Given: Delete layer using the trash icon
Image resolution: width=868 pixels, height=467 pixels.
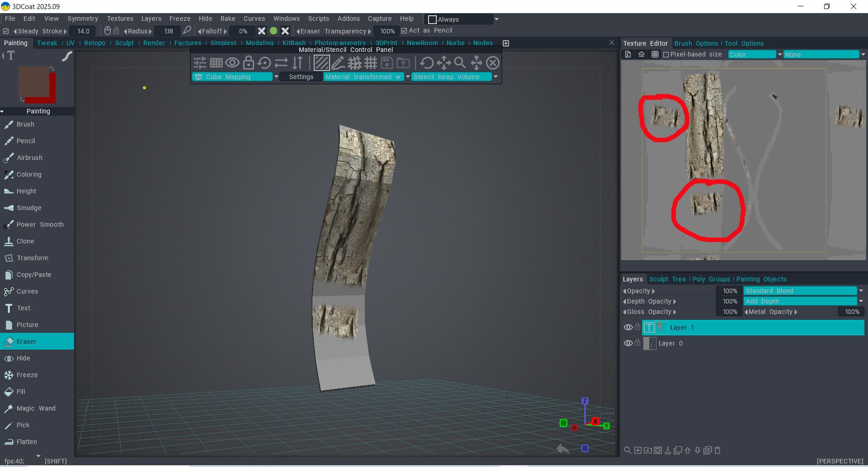Looking at the screenshot, I should click(x=717, y=450).
